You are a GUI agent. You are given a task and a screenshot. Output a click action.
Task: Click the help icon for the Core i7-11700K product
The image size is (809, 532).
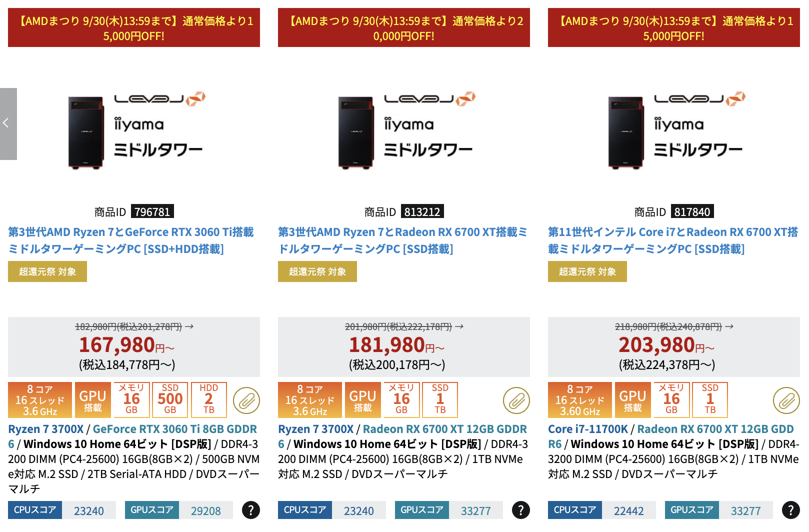click(x=791, y=510)
